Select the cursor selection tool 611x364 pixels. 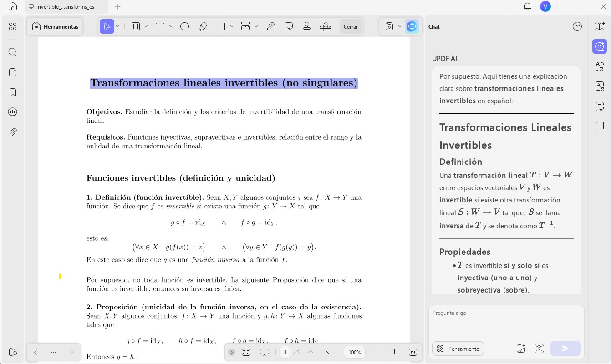pos(107,26)
